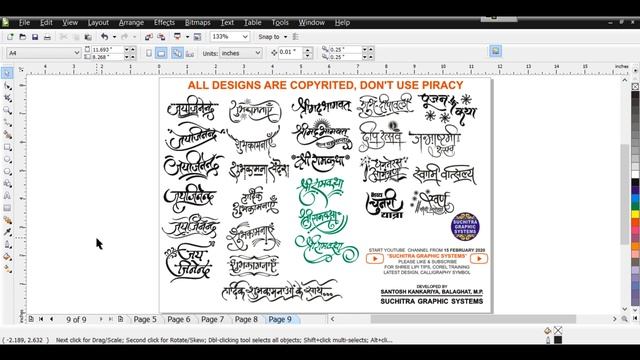
Task: Select the Ellipse tool
Action: point(7,159)
